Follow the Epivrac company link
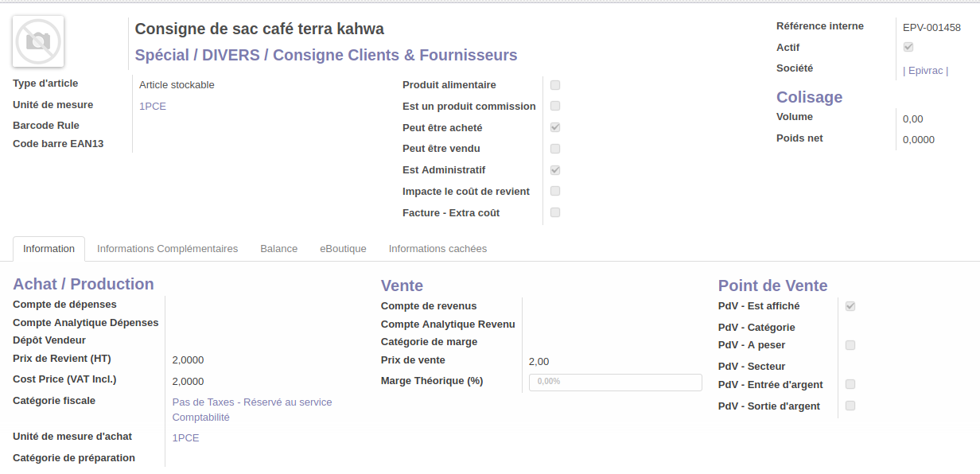 click(x=925, y=71)
